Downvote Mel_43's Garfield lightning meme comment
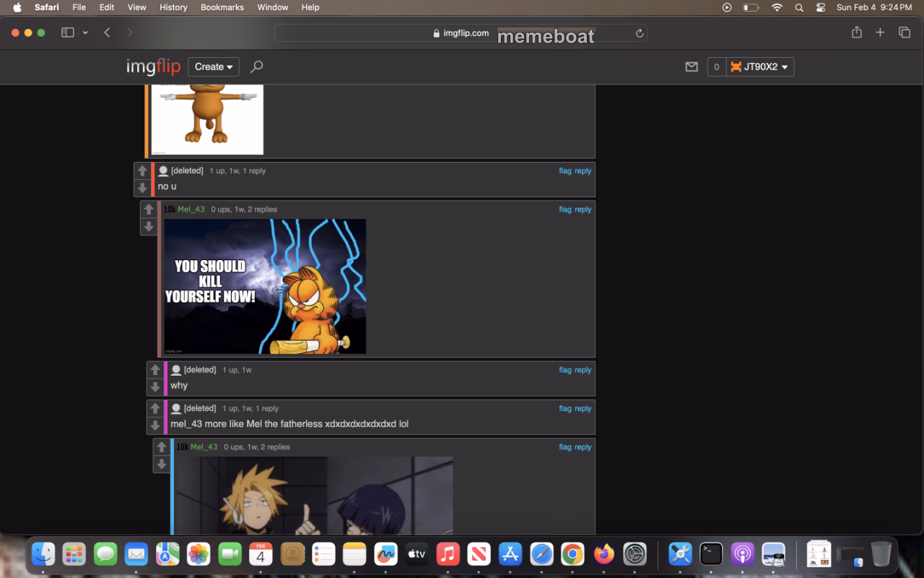This screenshot has width=924, height=578. pyautogui.click(x=149, y=227)
